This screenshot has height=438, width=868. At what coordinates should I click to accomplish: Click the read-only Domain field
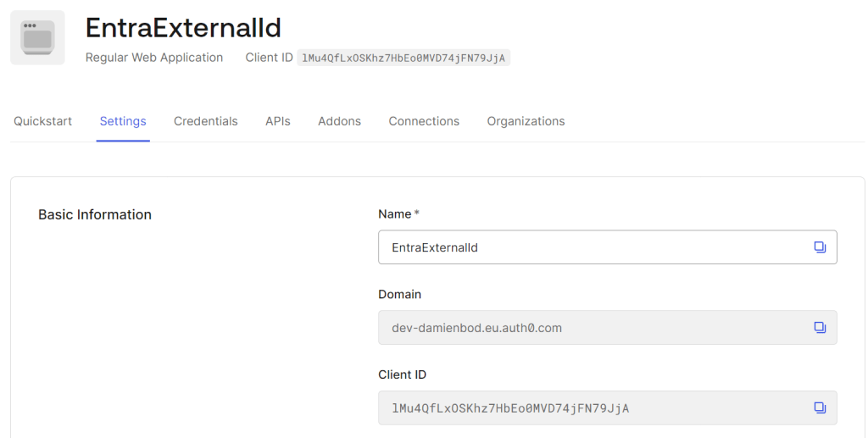(x=593, y=328)
